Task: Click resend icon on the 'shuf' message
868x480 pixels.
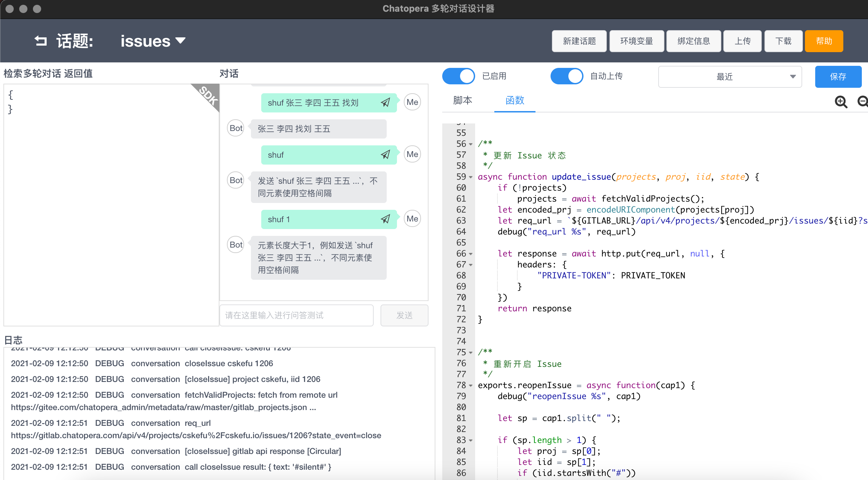Action: (x=385, y=155)
